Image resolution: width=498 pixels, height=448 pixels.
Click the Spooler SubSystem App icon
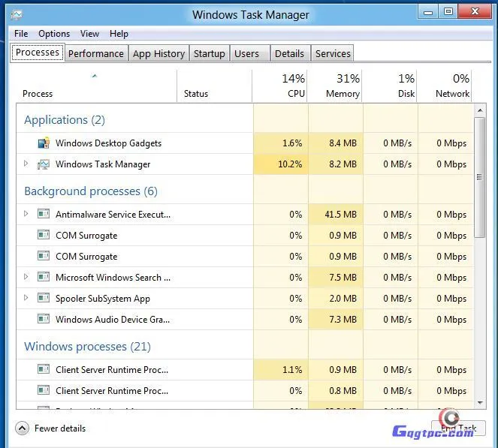point(44,299)
